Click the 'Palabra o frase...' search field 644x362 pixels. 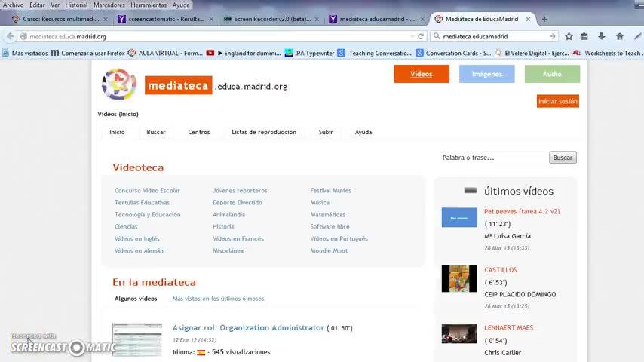pyautogui.click(x=493, y=158)
